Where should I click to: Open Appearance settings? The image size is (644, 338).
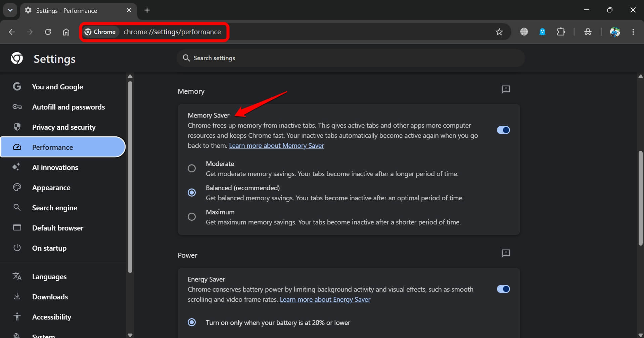(63, 187)
